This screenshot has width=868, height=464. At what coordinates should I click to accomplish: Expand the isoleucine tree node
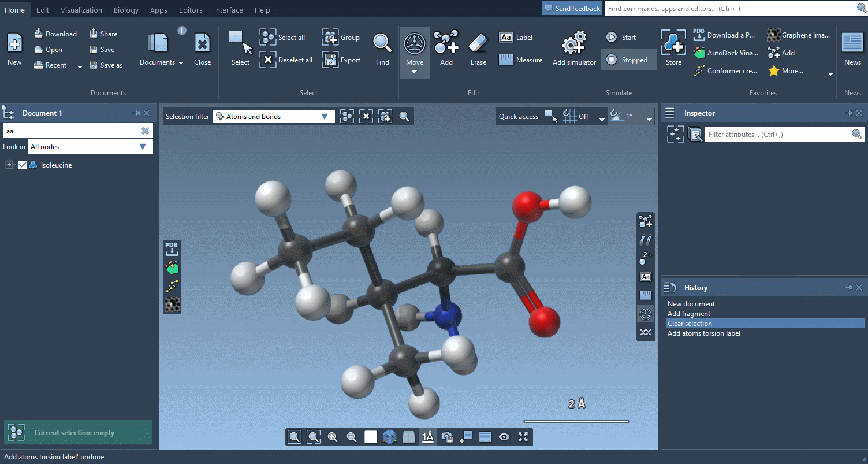coord(9,165)
